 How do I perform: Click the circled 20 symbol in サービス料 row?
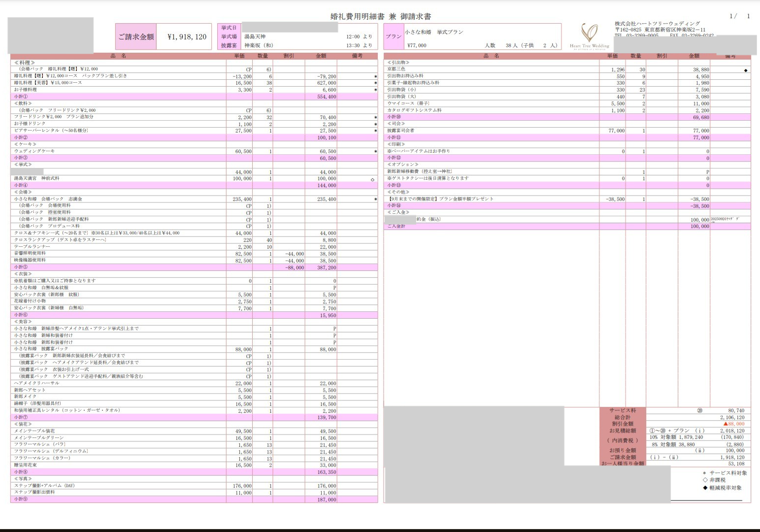click(699, 410)
